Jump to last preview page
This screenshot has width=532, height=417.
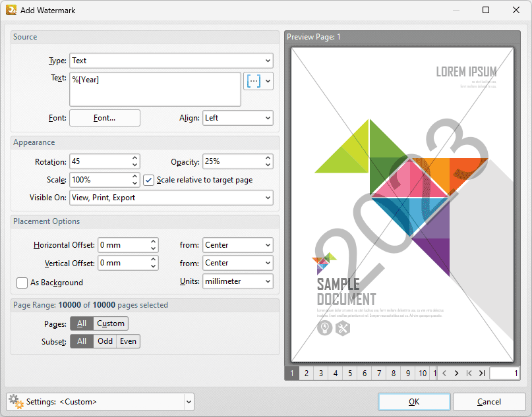click(482, 374)
